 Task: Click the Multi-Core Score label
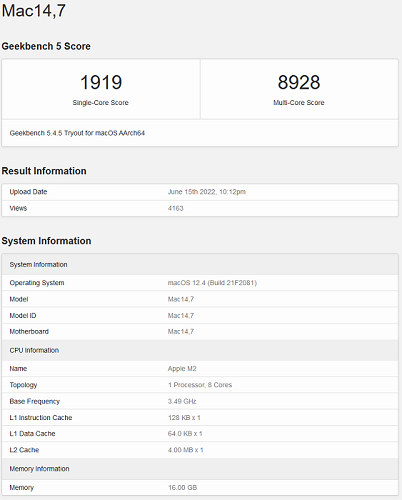pyautogui.click(x=299, y=103)
